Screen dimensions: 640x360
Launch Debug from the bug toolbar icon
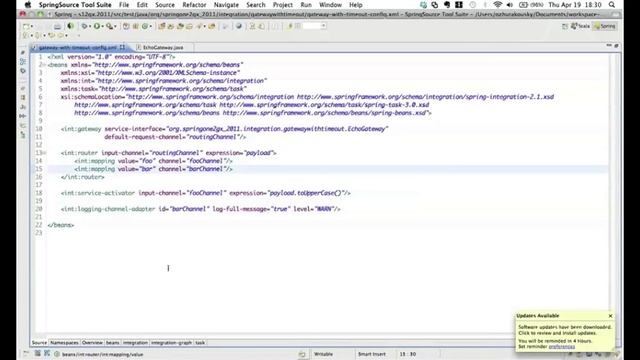84,26
